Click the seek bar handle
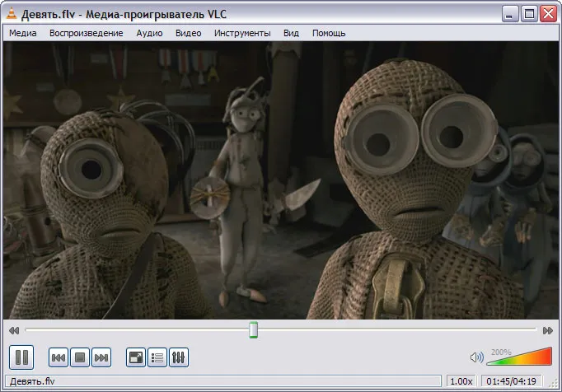Image resolution: width=562 pixels, height=392 pixels. (x=254, y=330)
